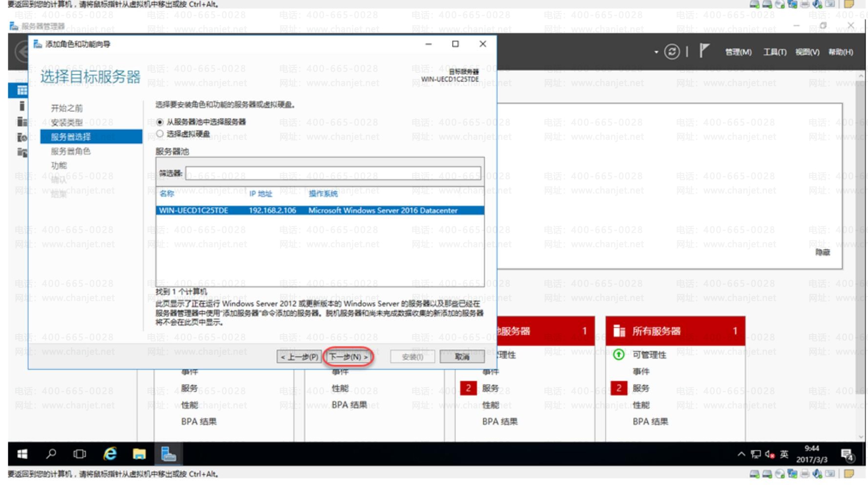
Task: Click the red 2 badge in 所有服务器 tile
Action: point(619,388)
